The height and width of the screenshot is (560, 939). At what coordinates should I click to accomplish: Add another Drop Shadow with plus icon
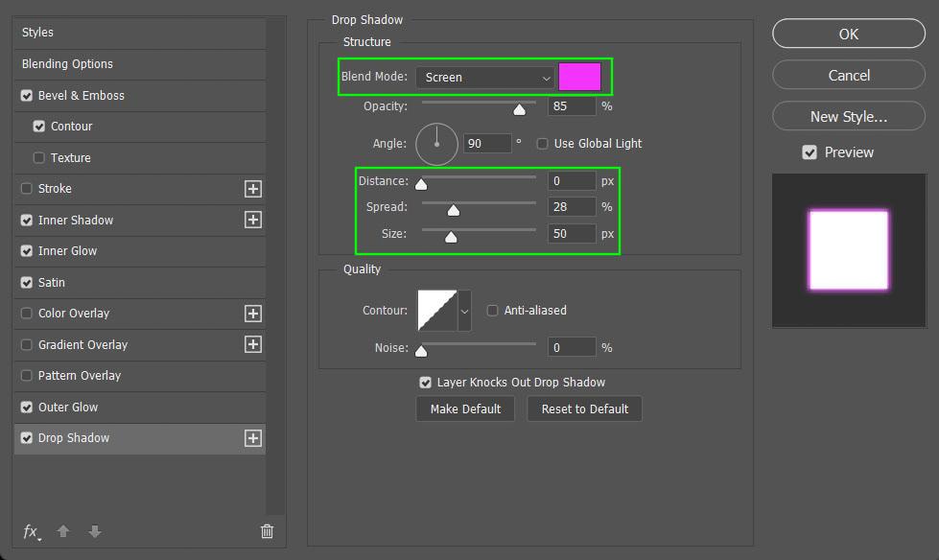pyautogui.click(x=252, y=438)
